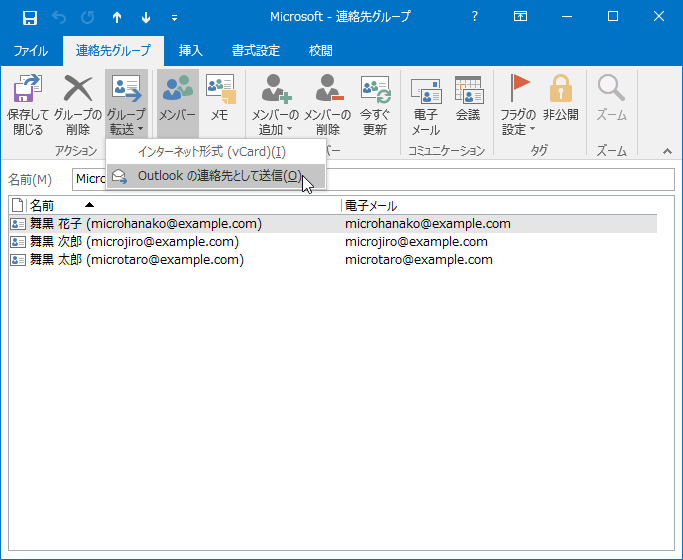Click グループの削除 X button

point(78,105)
